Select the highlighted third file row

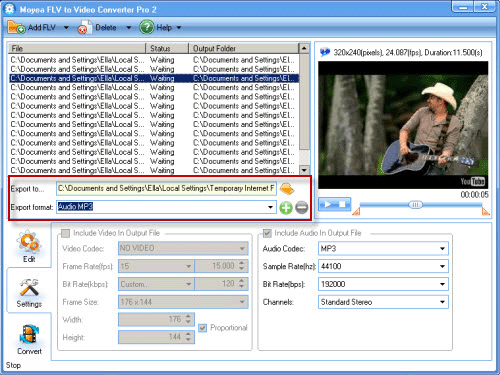point(154,78)
